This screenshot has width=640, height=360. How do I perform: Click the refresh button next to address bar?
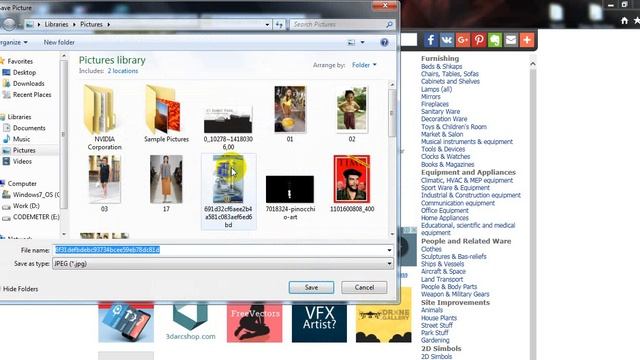click(x=279, y=24)
